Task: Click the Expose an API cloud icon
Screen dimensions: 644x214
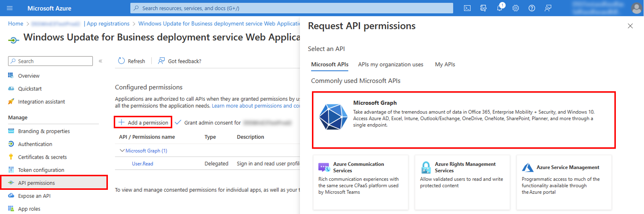Action: (x=11, y=196)
